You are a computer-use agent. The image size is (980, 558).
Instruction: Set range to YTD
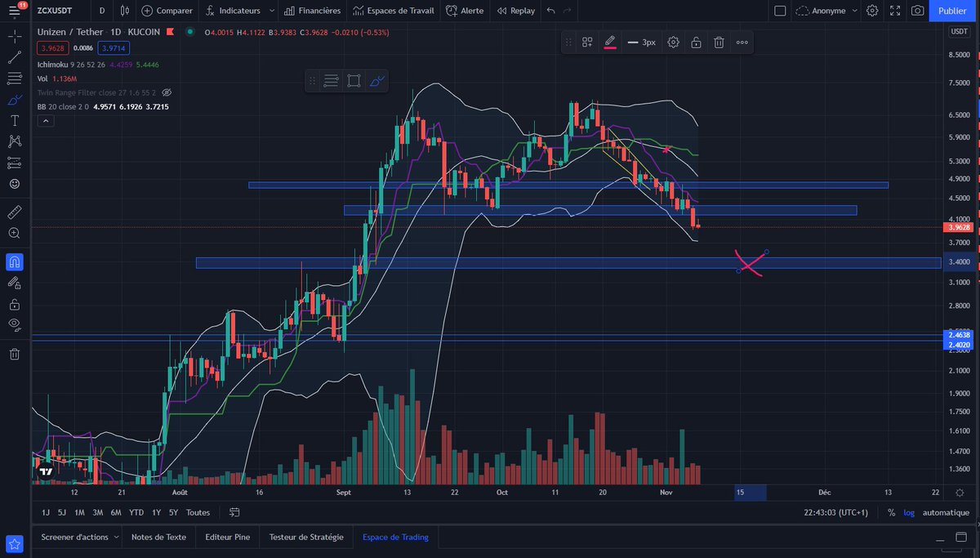[x=136, y=513]
